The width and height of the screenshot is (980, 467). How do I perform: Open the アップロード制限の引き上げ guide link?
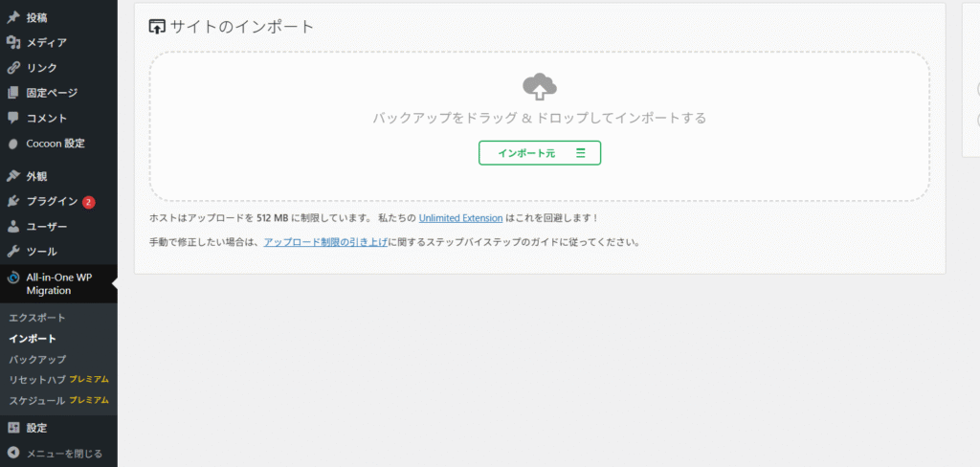[x=325, y=242]
